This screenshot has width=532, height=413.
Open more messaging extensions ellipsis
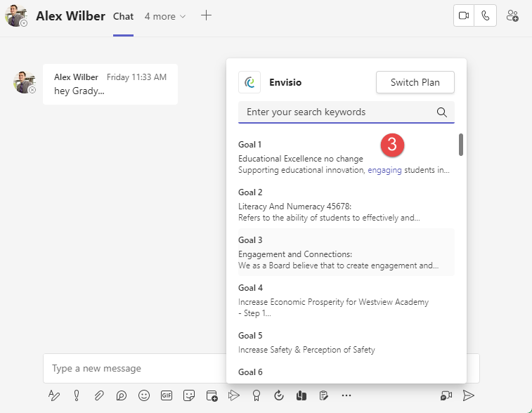pyautogui.click(x=346, y=395)
